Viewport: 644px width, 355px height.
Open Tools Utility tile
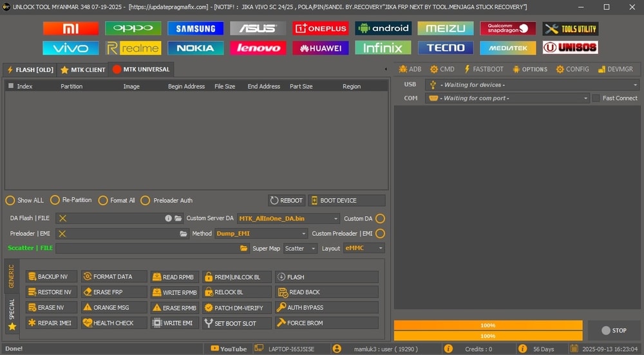571,28
